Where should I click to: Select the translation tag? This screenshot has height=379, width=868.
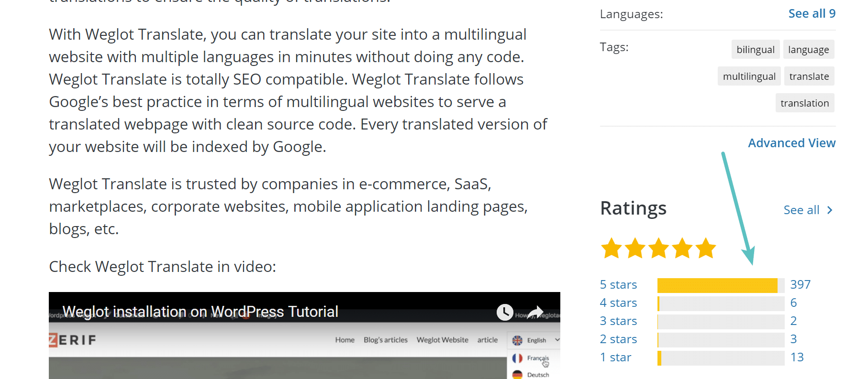(805, 103)
